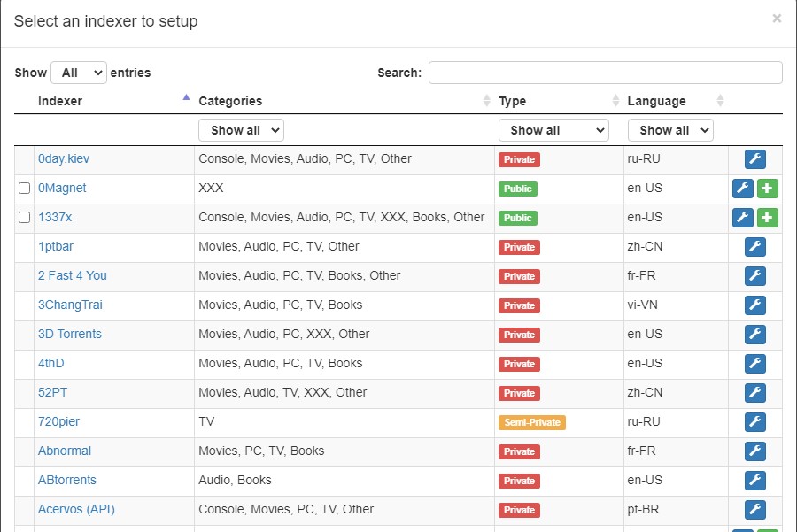Sort the table by Language column header
This screenshot has height=532, width=797.
[x=656, y=101]
